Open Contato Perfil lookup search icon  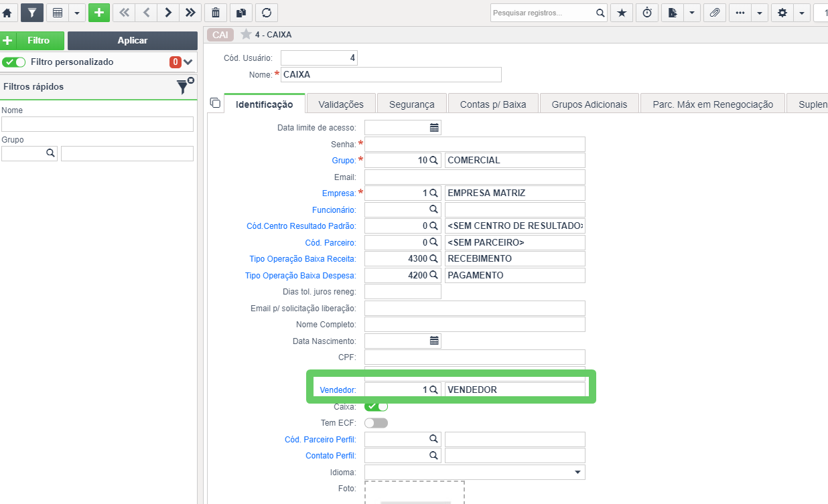coord(434,456)
